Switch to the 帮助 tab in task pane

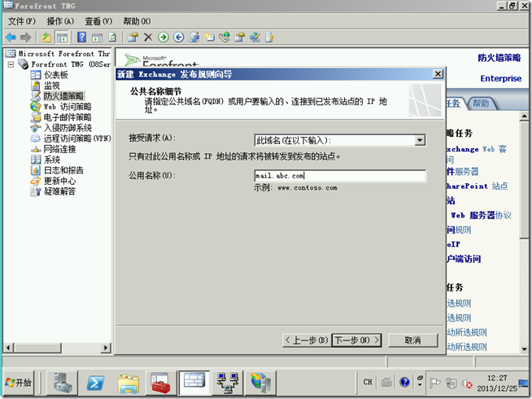481,103
